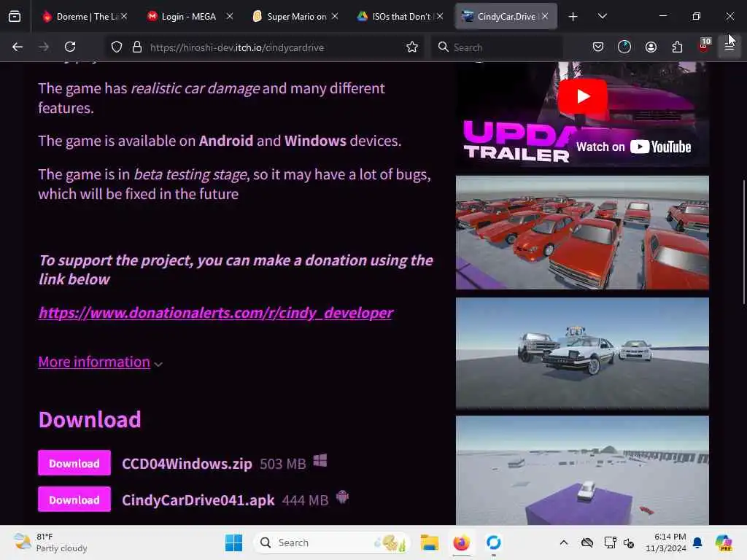Open the Firefox account icon
Viewport: 747px width, 560px height.
pyautogui.click(x=651, y=47)
